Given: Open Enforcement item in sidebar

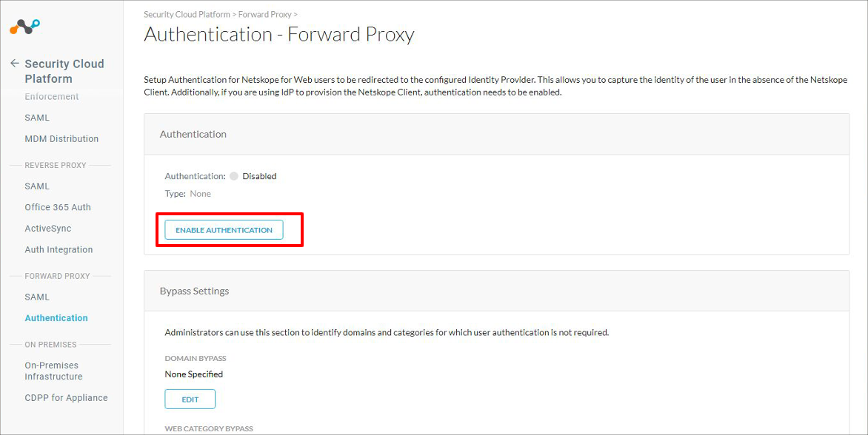Looking at the screenshot, I should (52, 97).
